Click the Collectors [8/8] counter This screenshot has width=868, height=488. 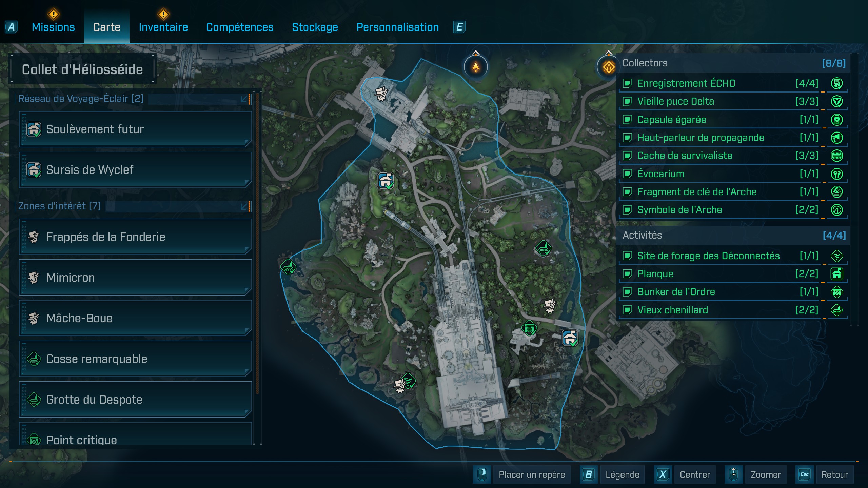(x=834, y=63)
